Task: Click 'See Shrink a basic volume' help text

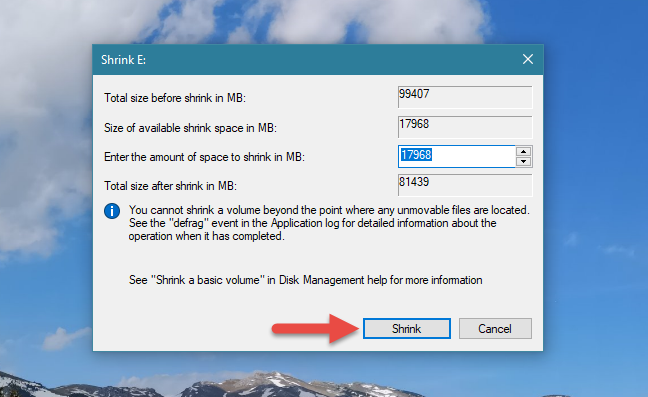Action: pyautogui.click(x=305, y=280)
